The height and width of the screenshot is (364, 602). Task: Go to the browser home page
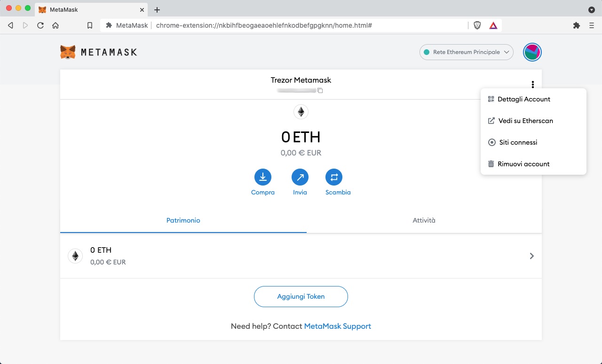tap(55, 25)
